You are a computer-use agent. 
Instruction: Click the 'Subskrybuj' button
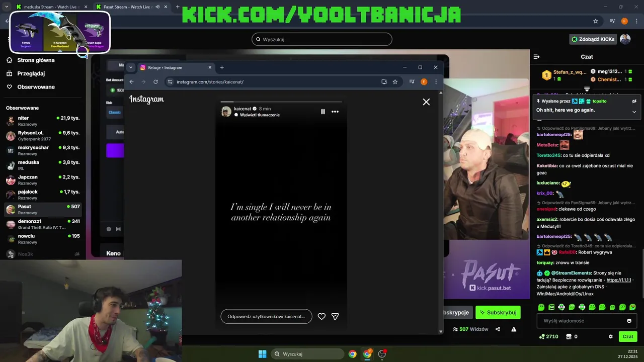498,312
